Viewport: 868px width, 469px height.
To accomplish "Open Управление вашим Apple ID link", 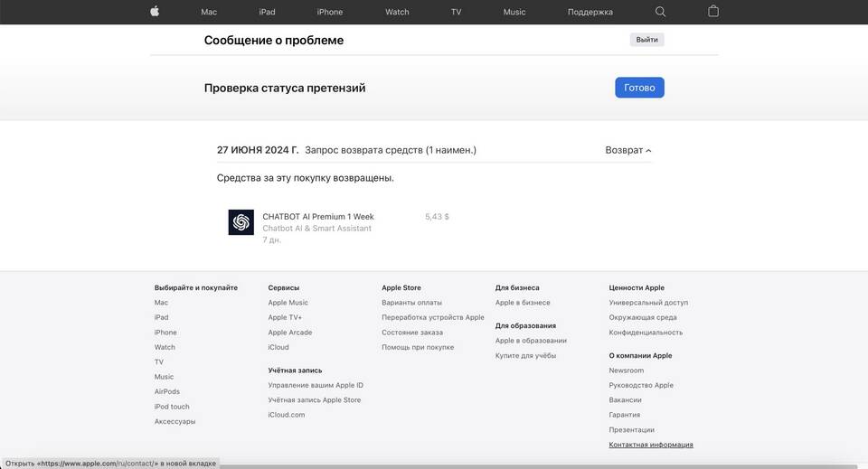I will [x=316, y=385].
